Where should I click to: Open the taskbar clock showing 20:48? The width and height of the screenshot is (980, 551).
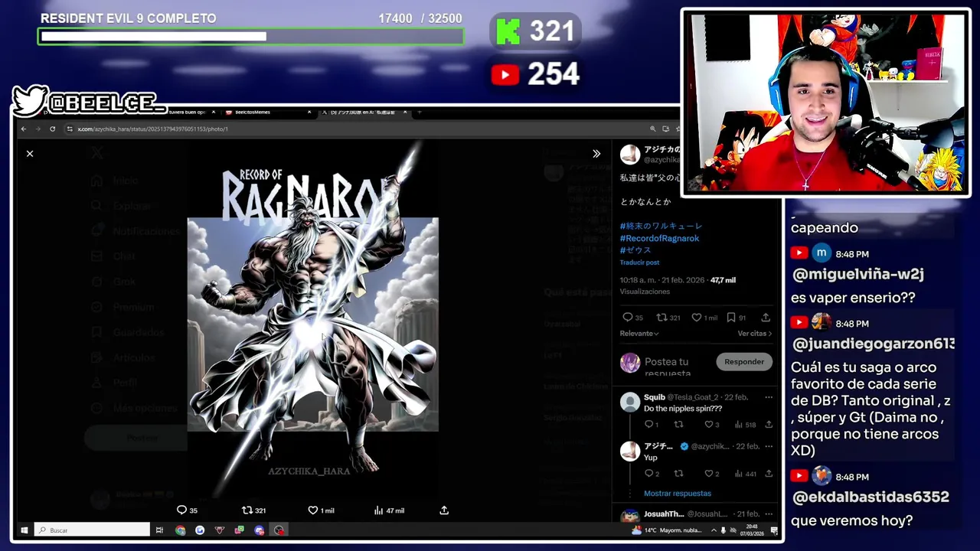point(750,530)
